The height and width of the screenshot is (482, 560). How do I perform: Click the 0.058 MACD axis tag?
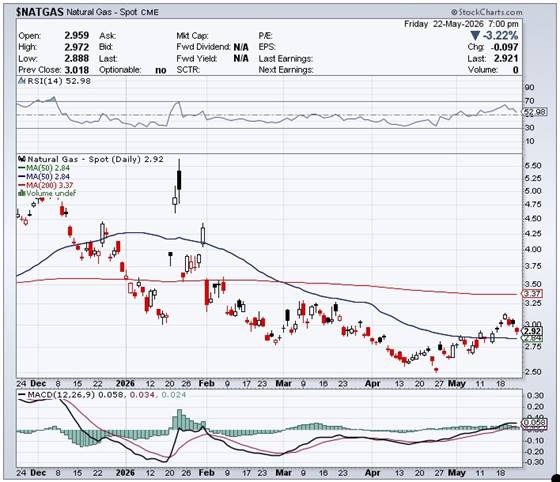click(535, 423)
